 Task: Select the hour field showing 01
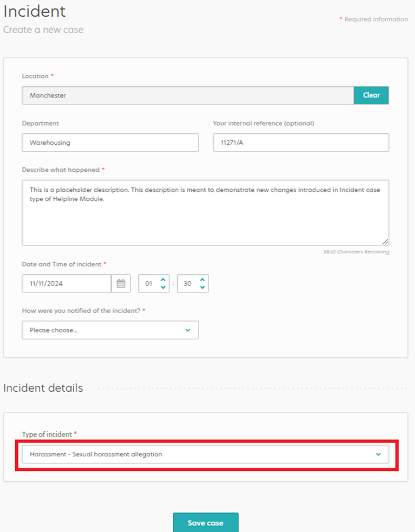(x=149, y=283)
